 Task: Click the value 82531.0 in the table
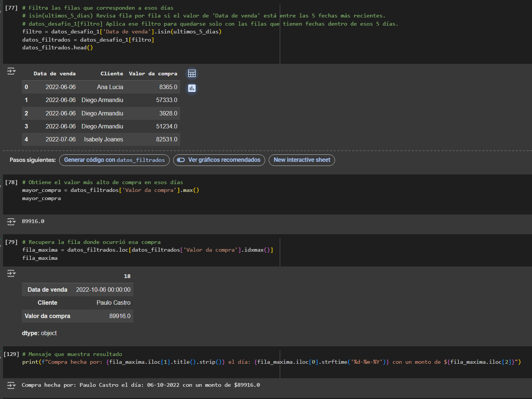pyautogui.click(x=167, y=139)
